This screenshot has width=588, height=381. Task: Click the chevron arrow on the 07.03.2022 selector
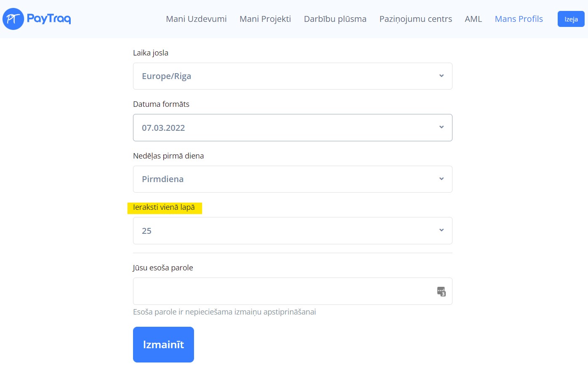[442, 127]
